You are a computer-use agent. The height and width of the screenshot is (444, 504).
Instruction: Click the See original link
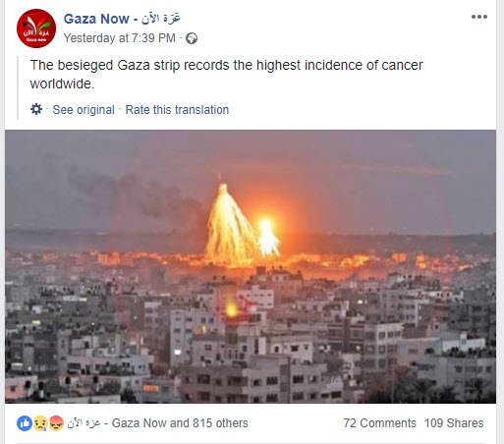[x=84, y=110]
